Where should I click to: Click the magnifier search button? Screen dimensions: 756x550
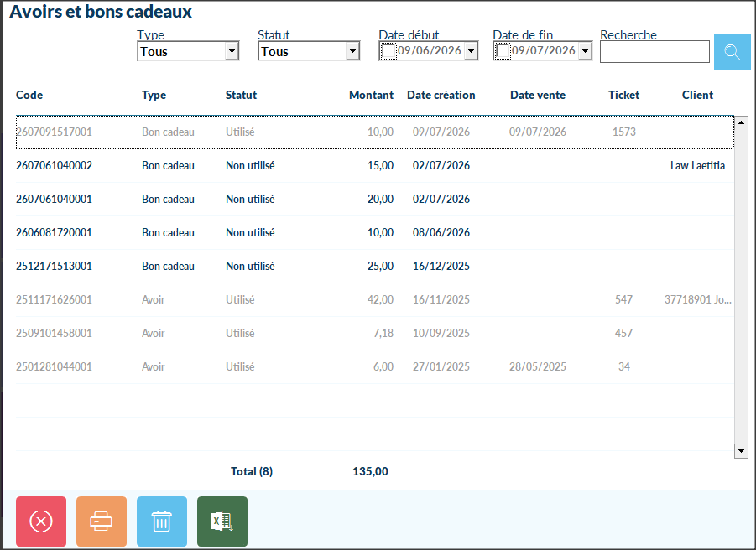pos(732,52)
